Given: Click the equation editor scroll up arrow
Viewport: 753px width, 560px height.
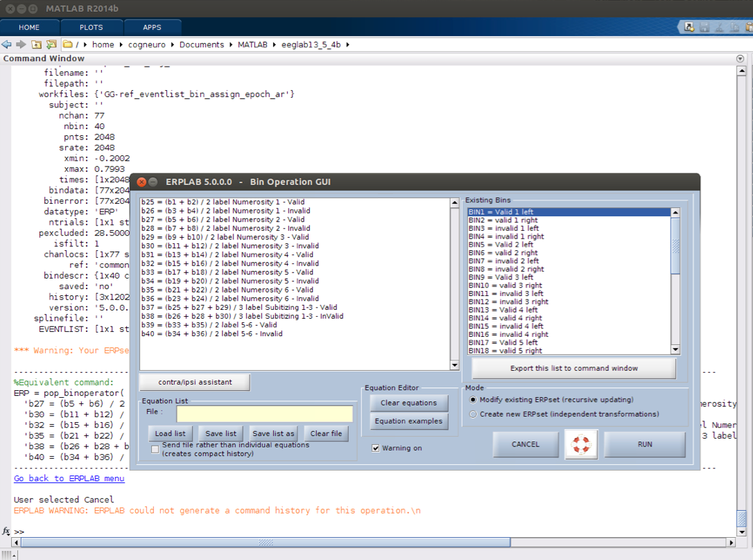Looking at the screenshot, I should [454, 203].
